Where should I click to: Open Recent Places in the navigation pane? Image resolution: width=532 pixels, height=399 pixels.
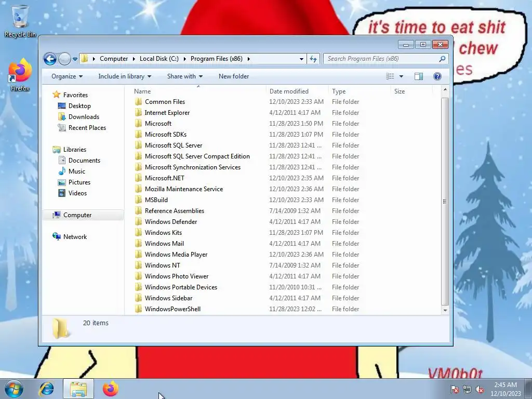87,128
